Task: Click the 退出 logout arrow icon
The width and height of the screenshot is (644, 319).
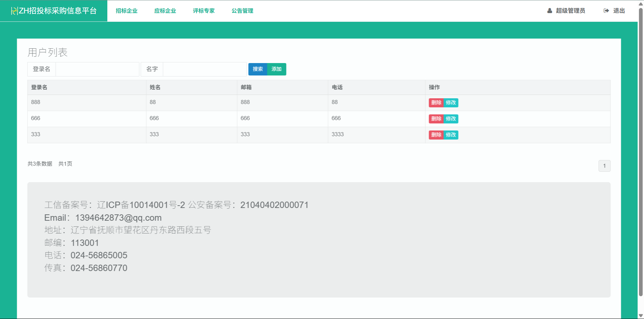Action: pyautogui.click(x=606, y=11)
